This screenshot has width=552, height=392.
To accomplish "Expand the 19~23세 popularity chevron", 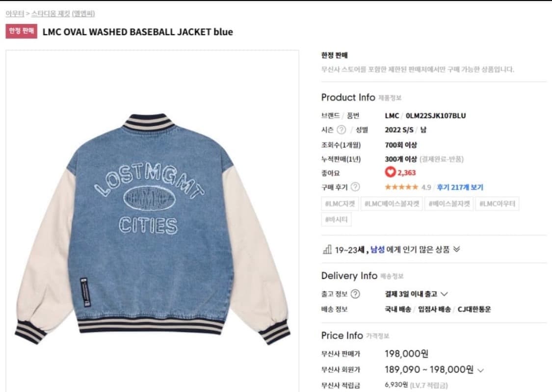I will (457, 249).
